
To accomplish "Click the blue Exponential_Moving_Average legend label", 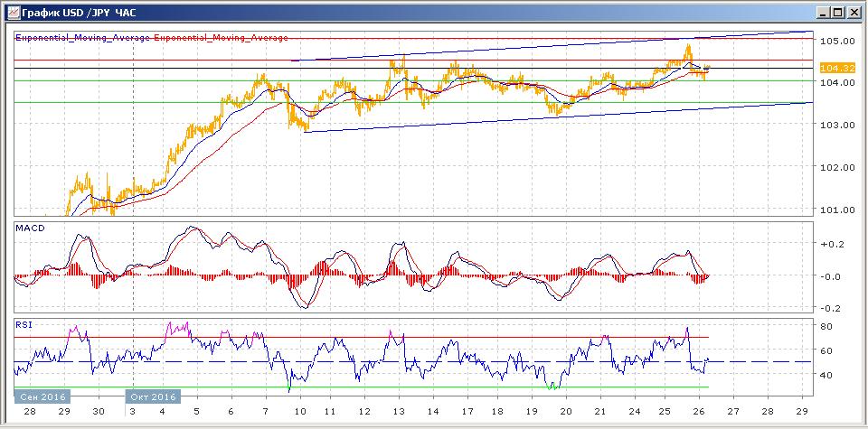I will click(x=83, y=38).
